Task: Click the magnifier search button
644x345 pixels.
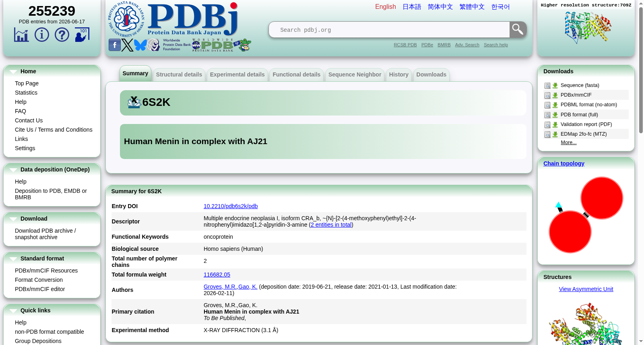Action: tap(518, 29)
